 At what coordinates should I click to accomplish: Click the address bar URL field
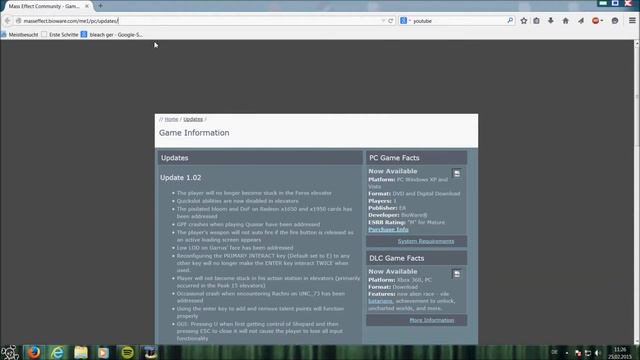(200, 20)
